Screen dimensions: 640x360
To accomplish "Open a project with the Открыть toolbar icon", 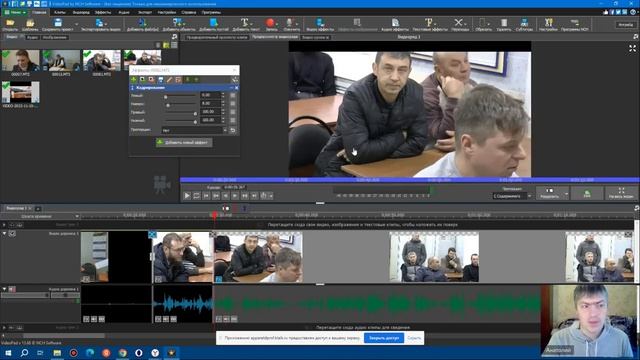I will click(10, 24).
